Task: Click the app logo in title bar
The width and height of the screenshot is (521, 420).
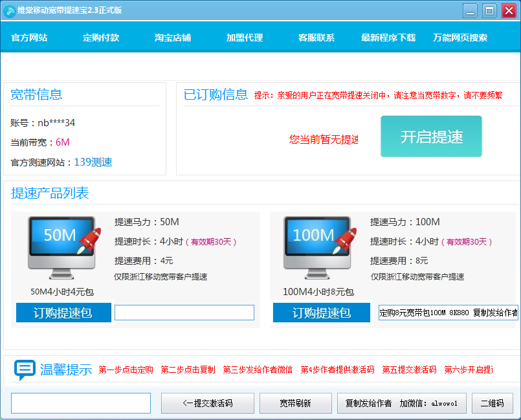Action: click(10, 11)
